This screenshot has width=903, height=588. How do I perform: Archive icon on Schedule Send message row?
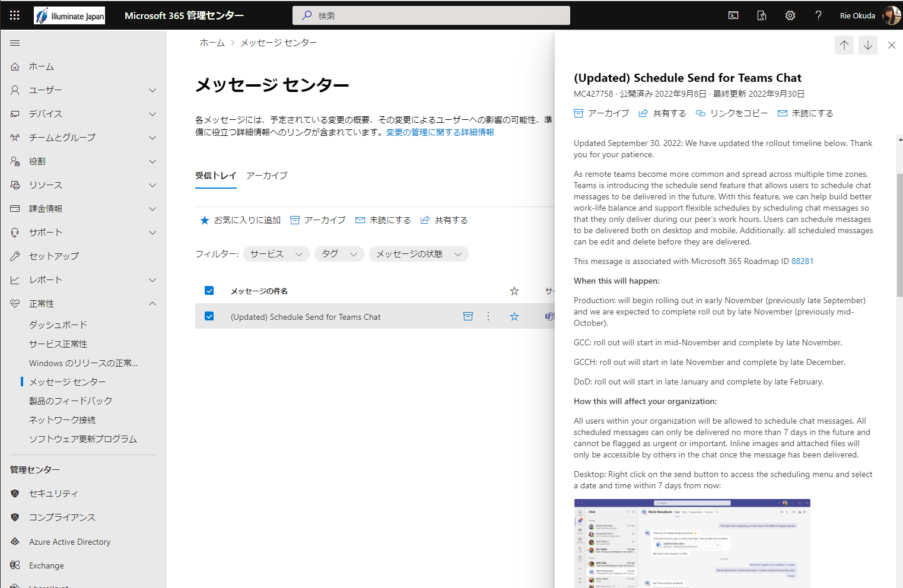point(468,316)
